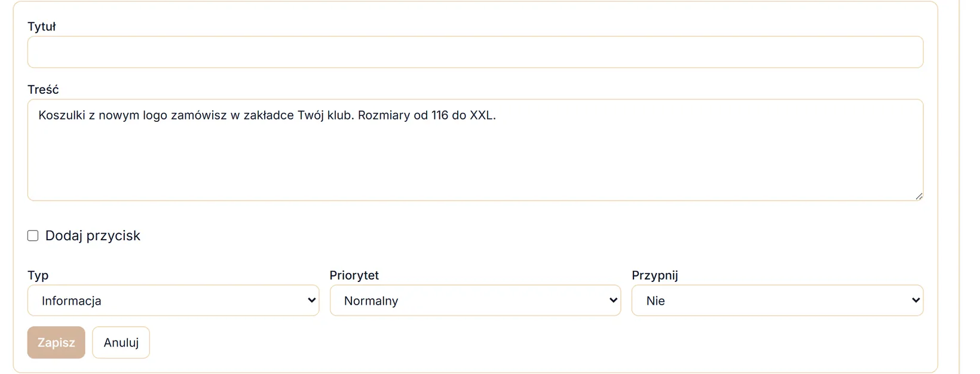Cancel editing with Anuluj button

coord(121,342)
